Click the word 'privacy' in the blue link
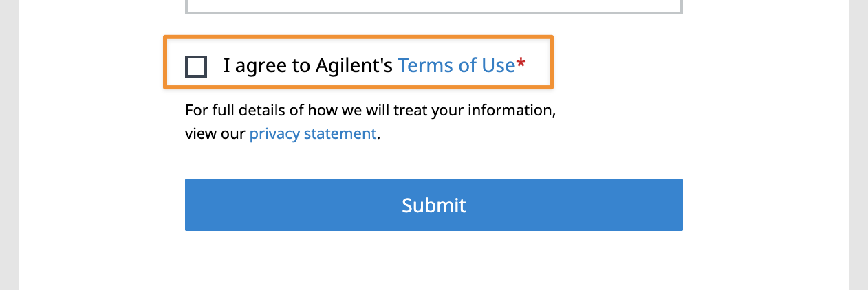The width and height of the screenshot is (868, 290). [x=274, y=133]
